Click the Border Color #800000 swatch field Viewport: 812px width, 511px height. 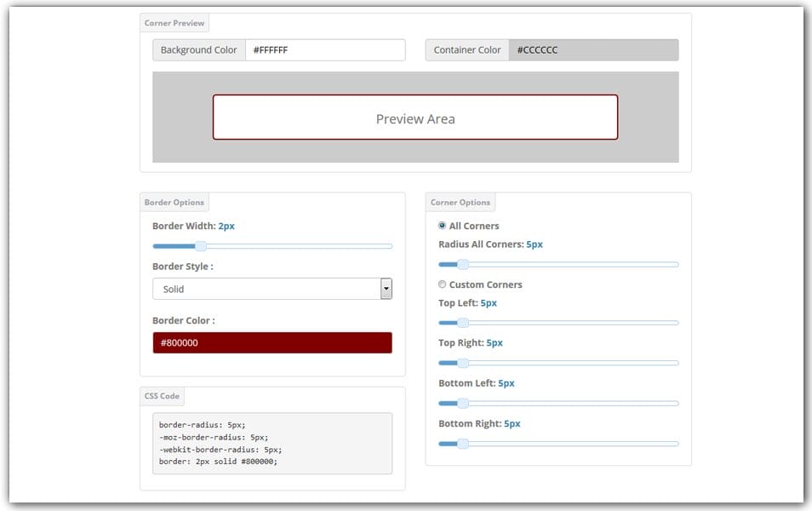[x=272, y=342]
